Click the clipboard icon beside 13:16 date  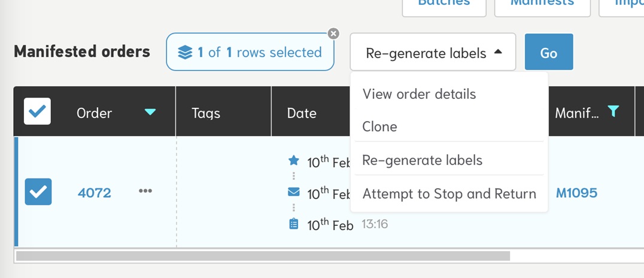pyautogui.click(x=293, y=224)
